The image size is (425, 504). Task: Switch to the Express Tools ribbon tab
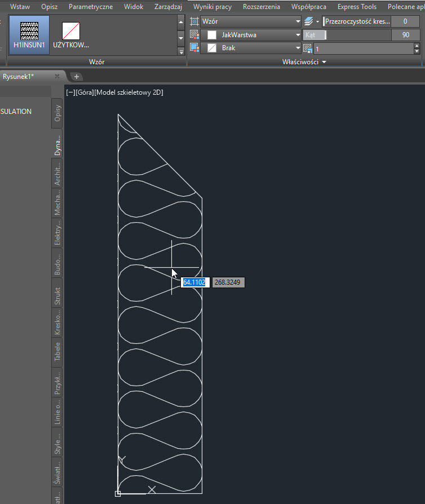click(357, 7)
